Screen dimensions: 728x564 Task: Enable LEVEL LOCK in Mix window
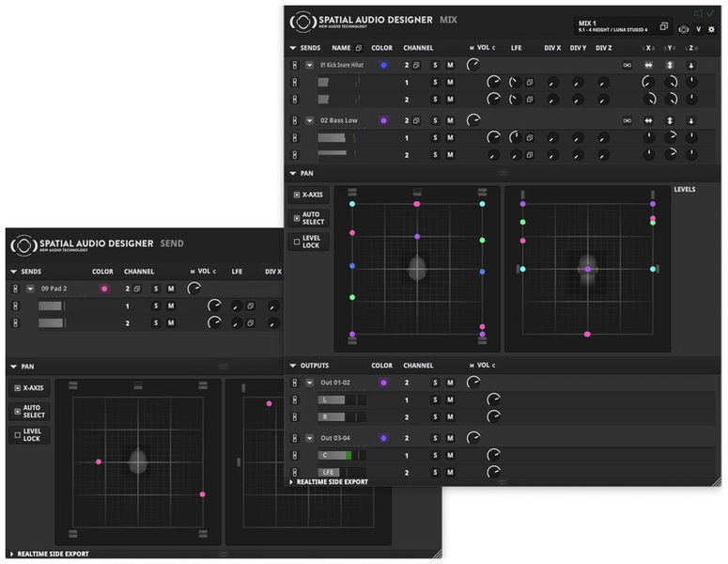point(297,242)
